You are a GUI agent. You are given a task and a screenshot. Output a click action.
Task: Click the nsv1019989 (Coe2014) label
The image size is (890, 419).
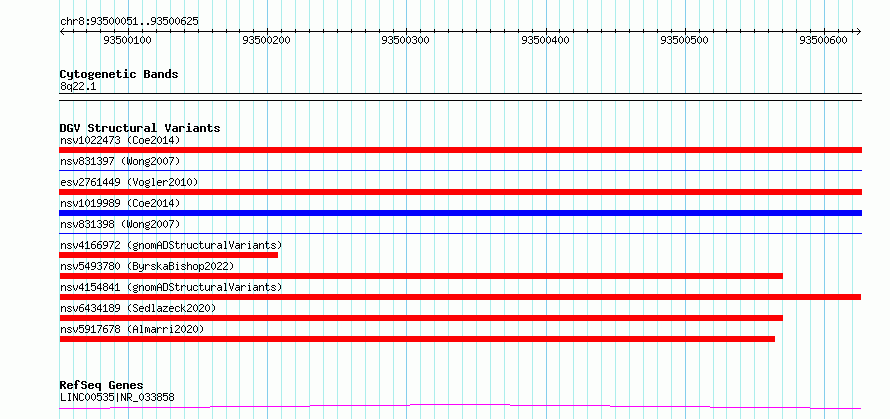pos(120,203)
